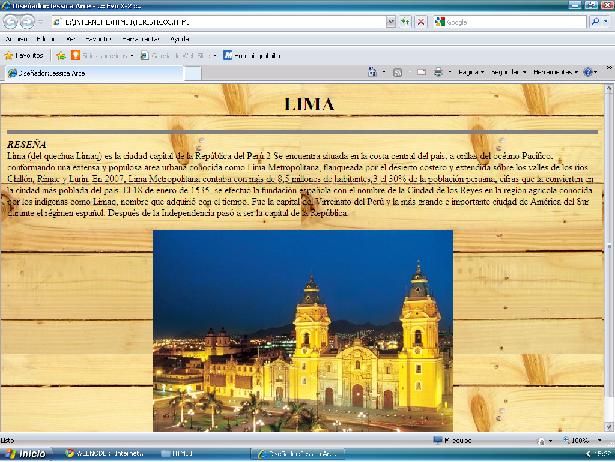The image size is (615, 462).
Task: Click the Home icon in the command bar
Action: (x=372, y=72)
